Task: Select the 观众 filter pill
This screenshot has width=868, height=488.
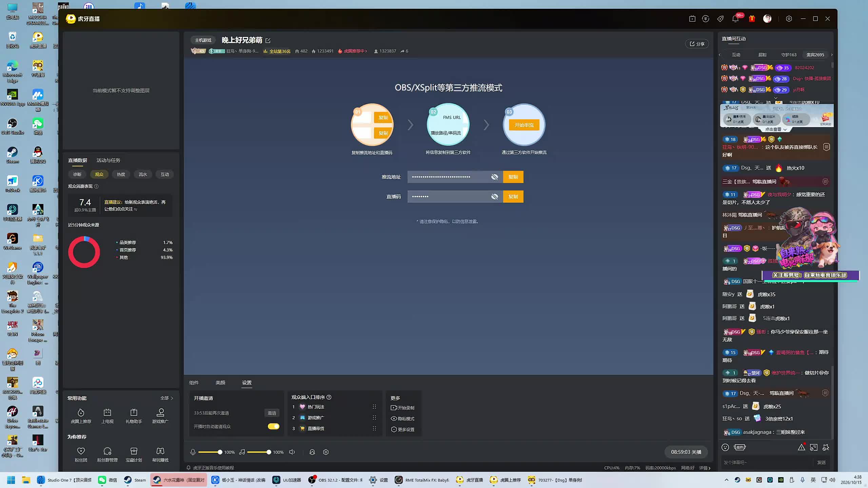Action: click(x=99, y=174)
